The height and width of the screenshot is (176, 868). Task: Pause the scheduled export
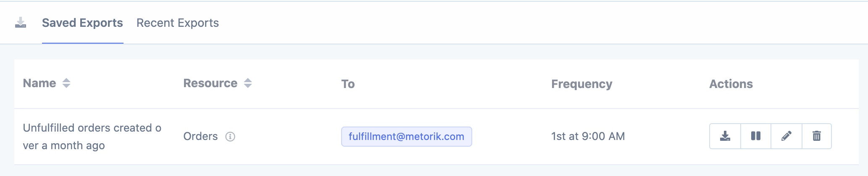(756, 136)
